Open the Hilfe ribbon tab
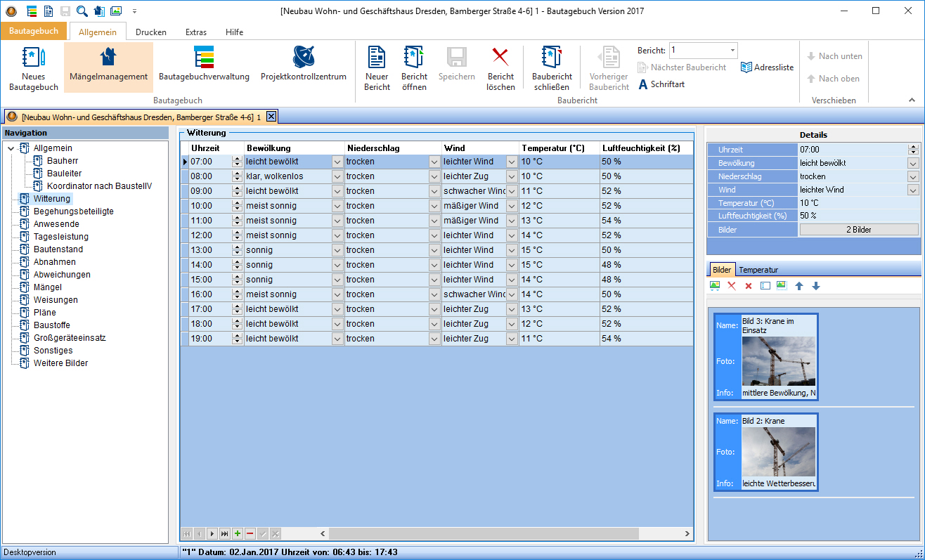The width and height of the screenshot is (925, 560). tap(234, 32)
